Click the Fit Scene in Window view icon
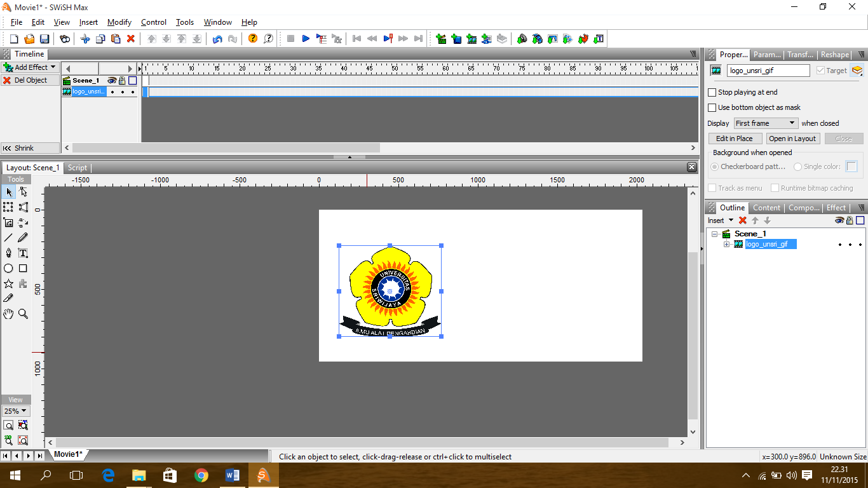 [x=9, y=425]
